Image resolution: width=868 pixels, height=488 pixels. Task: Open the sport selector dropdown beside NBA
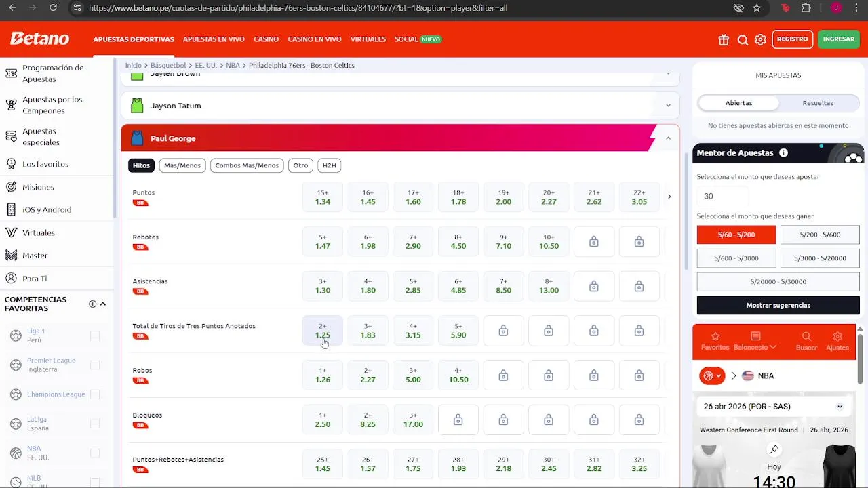pyautogui.click(x=718, y=375)
